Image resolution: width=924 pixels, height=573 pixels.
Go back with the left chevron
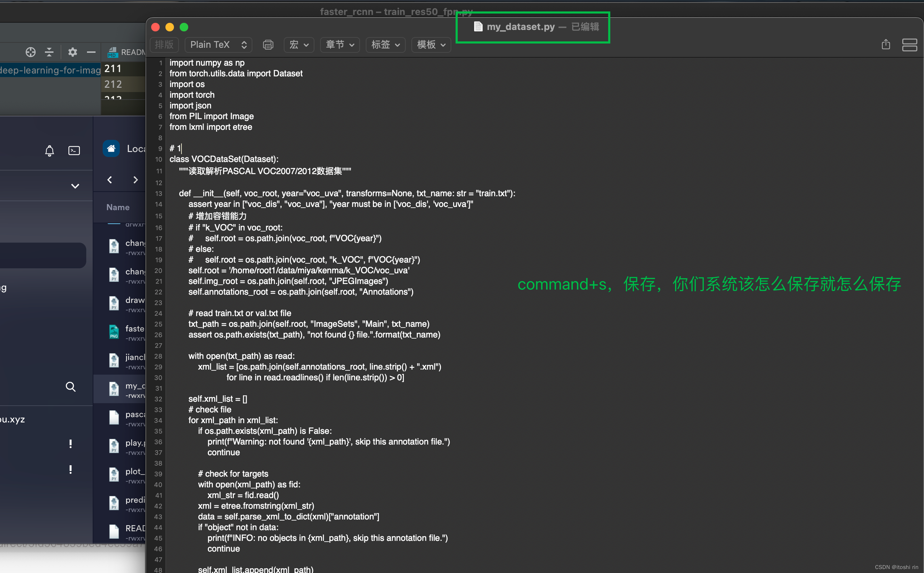pos(110,179)
